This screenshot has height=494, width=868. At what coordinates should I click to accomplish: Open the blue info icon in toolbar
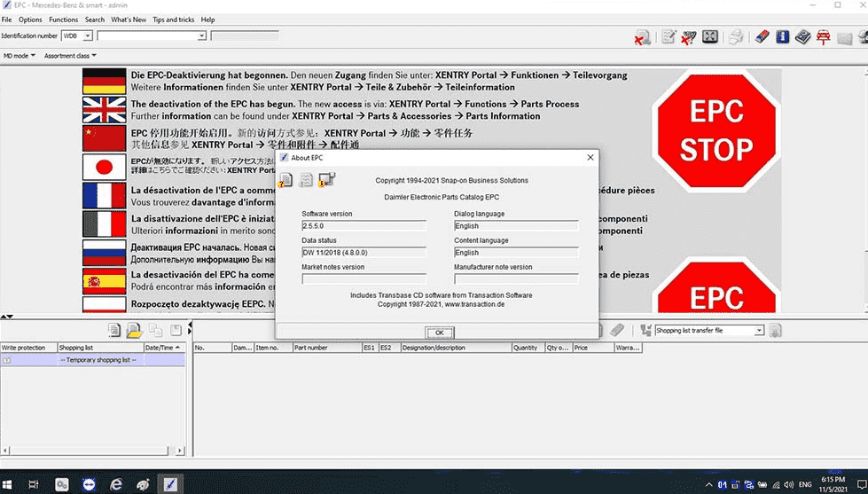782,37
